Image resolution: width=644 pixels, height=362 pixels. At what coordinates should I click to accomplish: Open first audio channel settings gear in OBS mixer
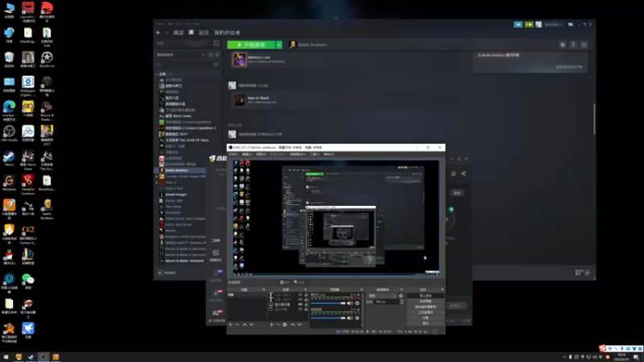click(x=357, y=303)
